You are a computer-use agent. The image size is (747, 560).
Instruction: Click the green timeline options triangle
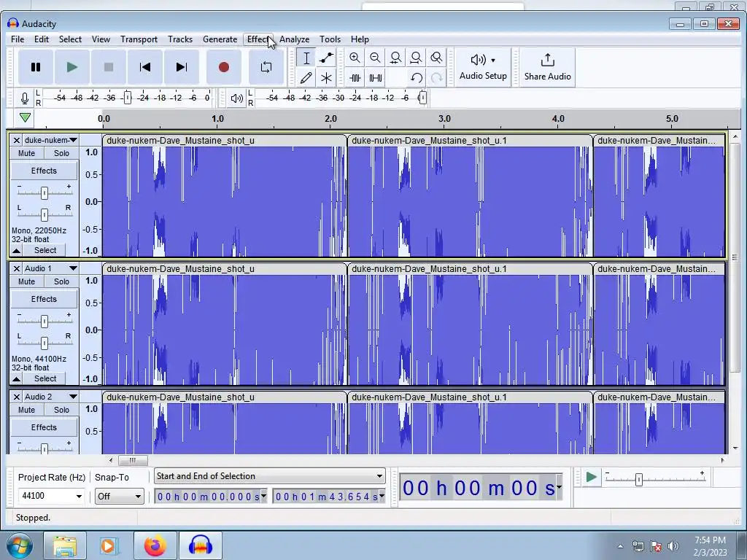point(26,117)
